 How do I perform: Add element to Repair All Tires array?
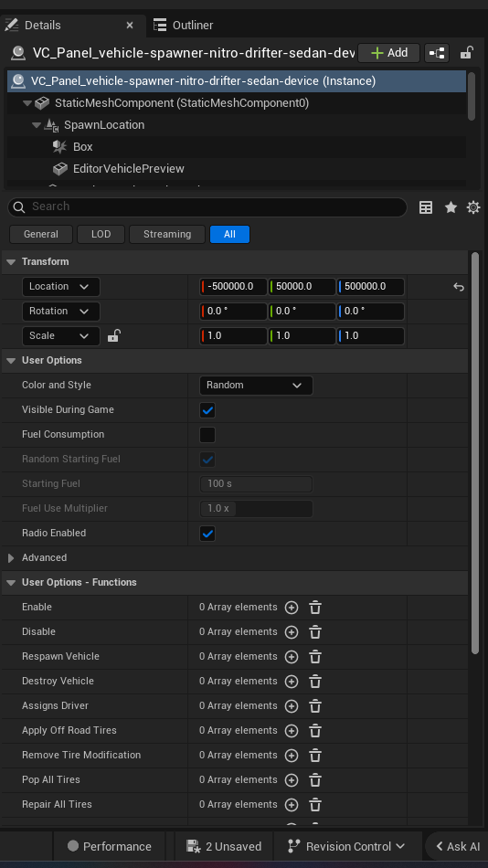pyautogui.click(x=292, y=804)
